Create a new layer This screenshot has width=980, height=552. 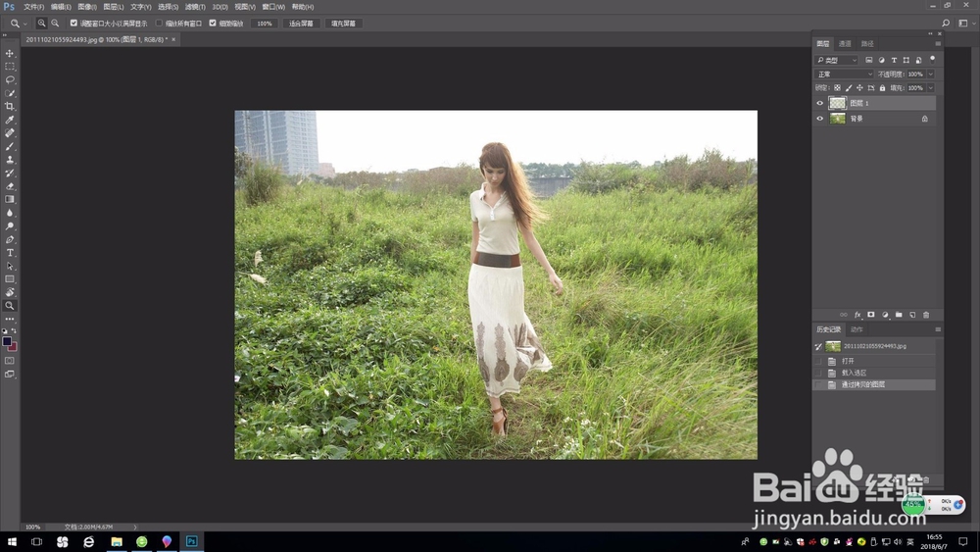tap(912, 315)
